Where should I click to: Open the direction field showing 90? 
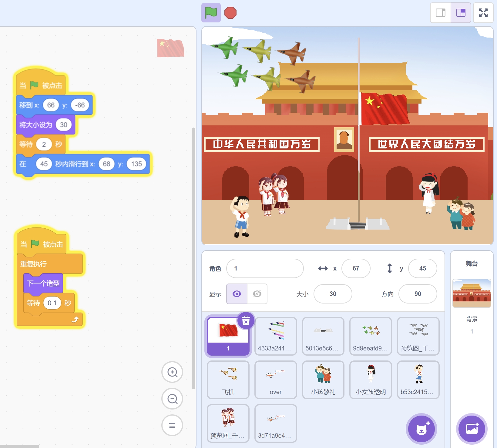coord(418,294)
